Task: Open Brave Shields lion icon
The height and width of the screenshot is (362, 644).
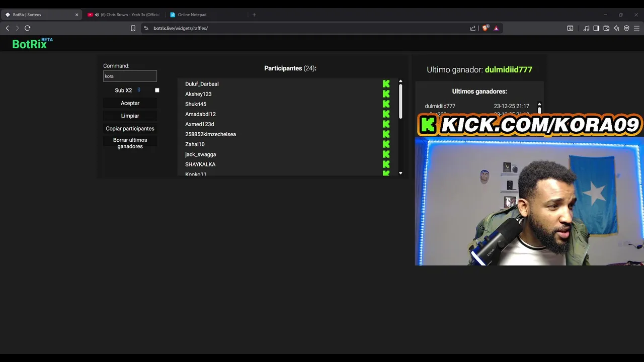Action: [485, 28]
